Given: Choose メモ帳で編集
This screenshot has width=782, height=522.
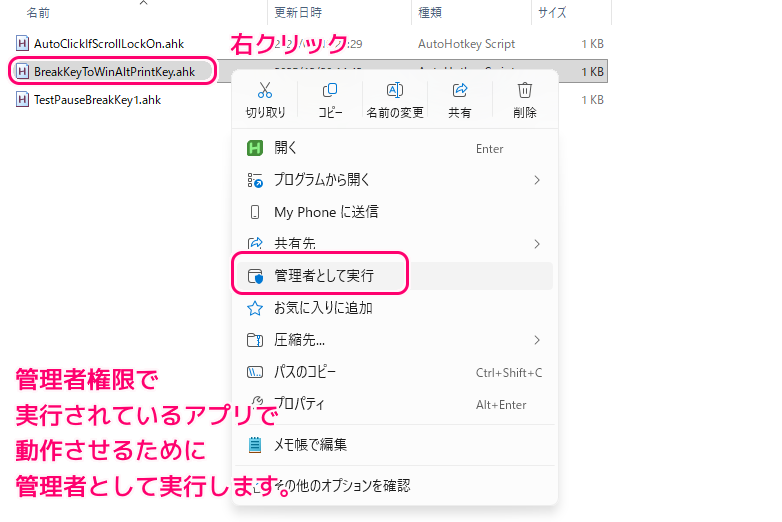Looking at the screenshot, I should [x=394, y=444].
